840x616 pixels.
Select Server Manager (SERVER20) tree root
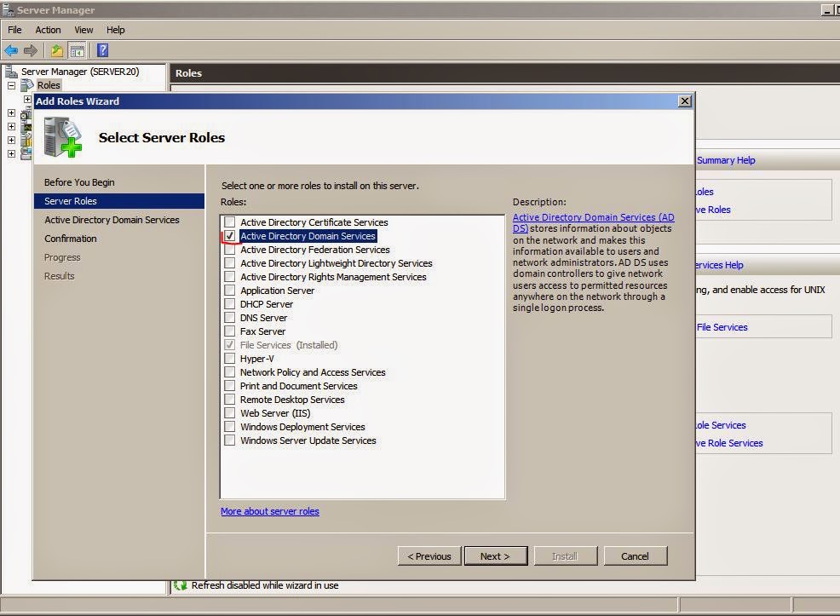coord(80,72)
